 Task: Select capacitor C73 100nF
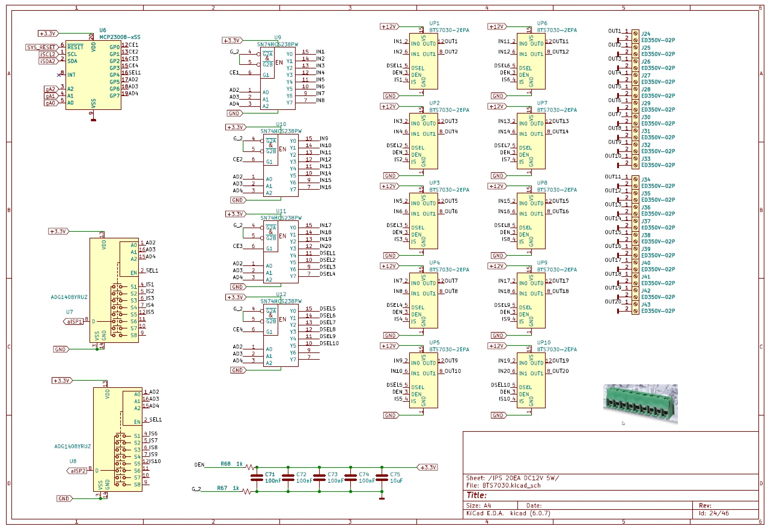pos(320,477)
